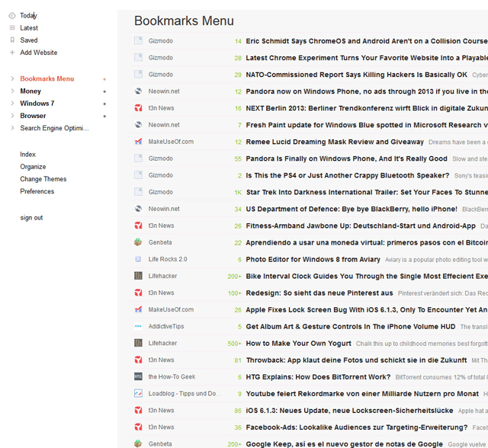Click the Latest list icon

click(x=12, y=28)
